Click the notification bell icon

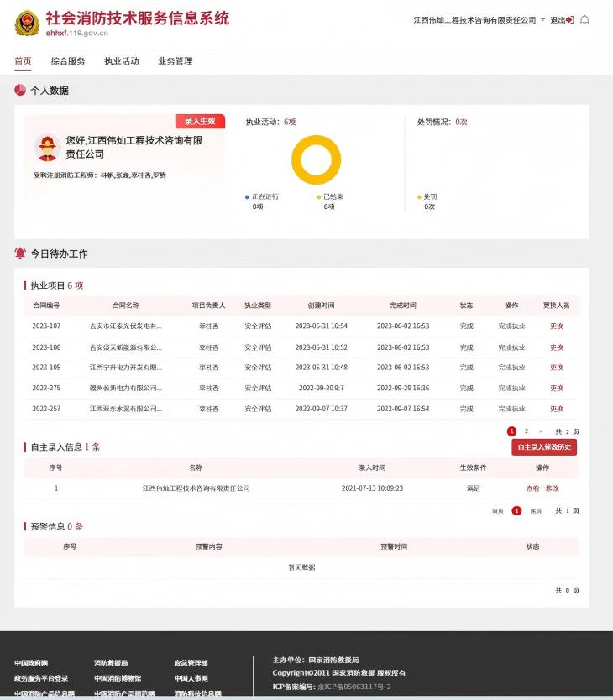pos(585,20)
